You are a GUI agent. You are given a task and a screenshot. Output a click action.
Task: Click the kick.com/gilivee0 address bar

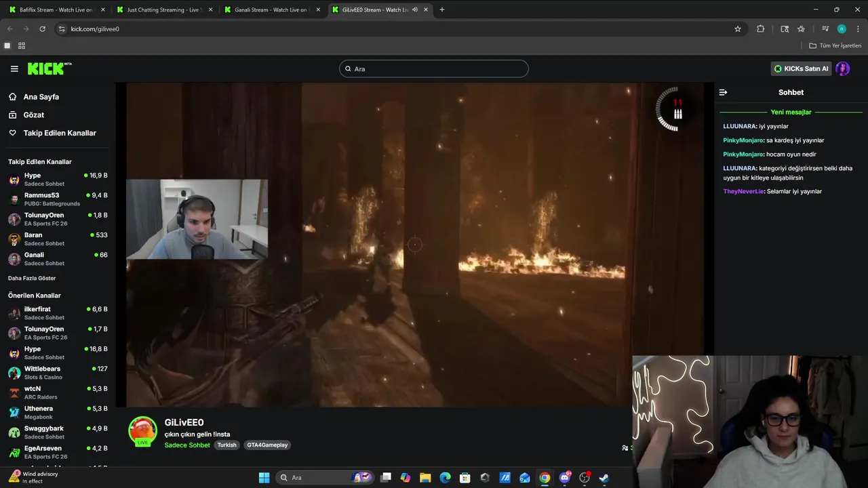pyautogui.click(x=400, y=29)
